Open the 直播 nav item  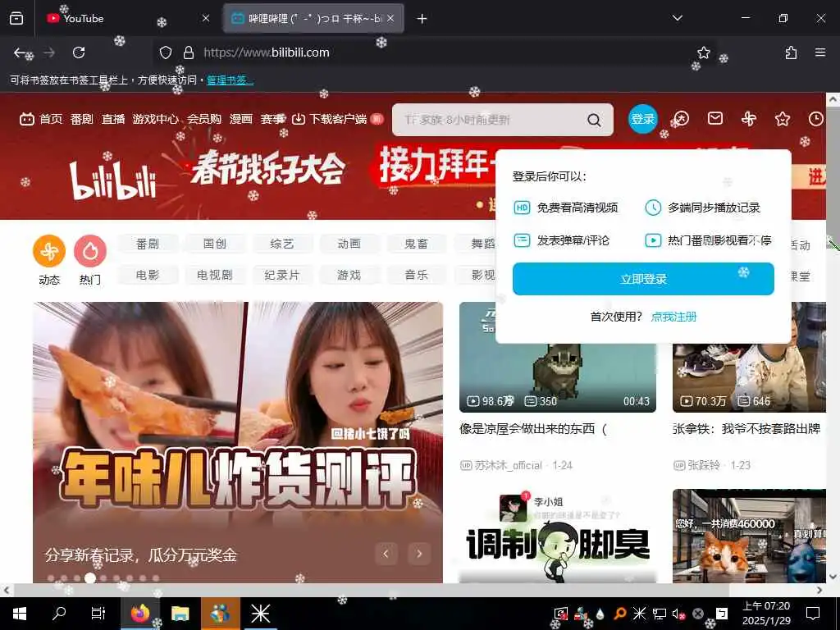coord(113,119)
